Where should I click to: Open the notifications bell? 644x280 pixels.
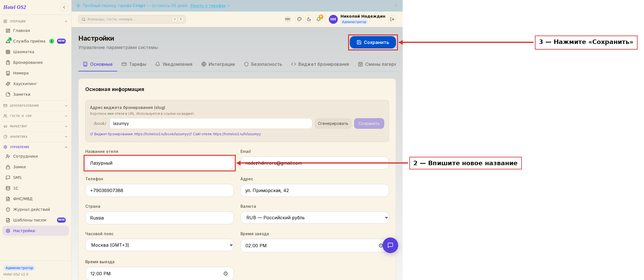pos(319,19)
